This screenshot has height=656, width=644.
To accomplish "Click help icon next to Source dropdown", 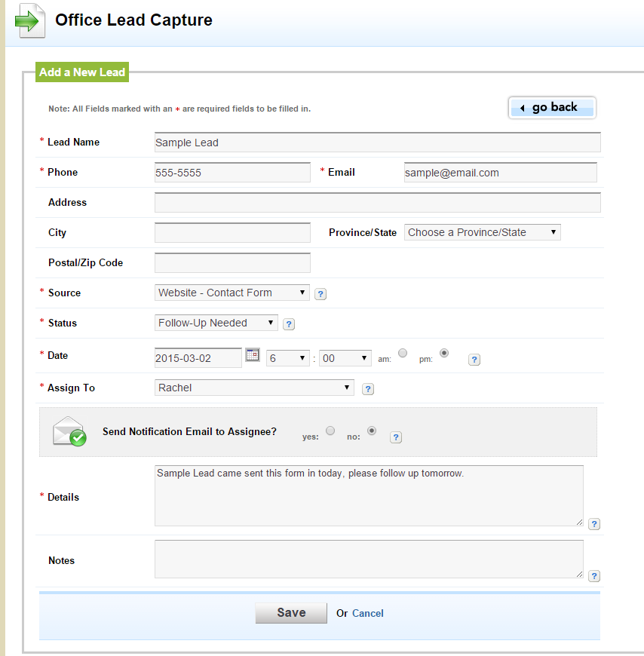I will [320, 294].
